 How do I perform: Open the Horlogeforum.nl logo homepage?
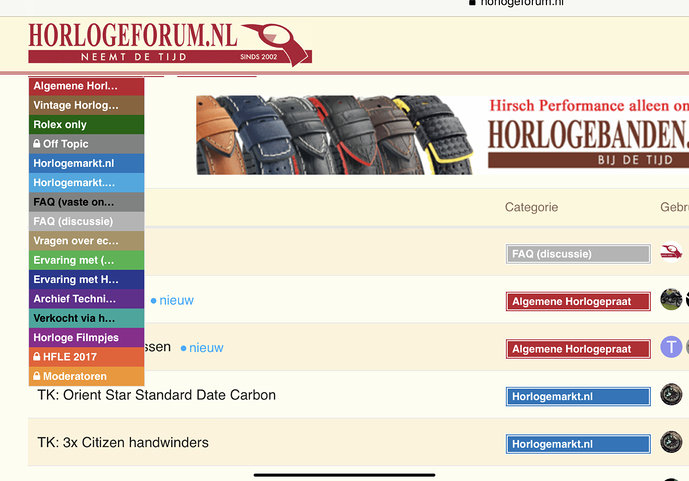pyautogui.click(x=170, y=45)
